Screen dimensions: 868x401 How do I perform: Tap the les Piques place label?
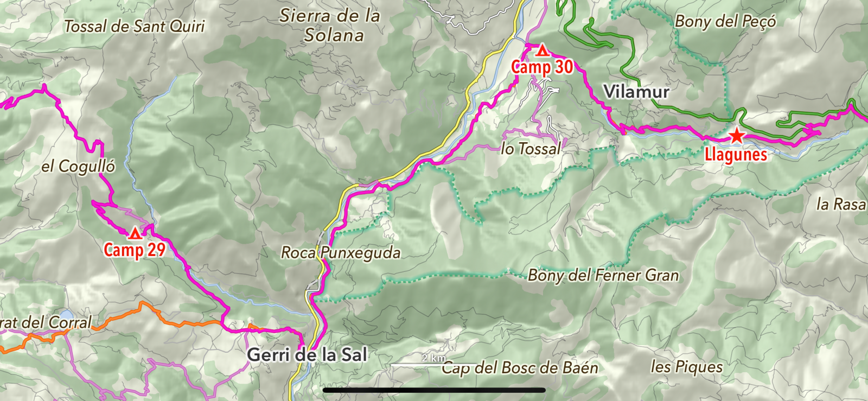tap(687, 367)
